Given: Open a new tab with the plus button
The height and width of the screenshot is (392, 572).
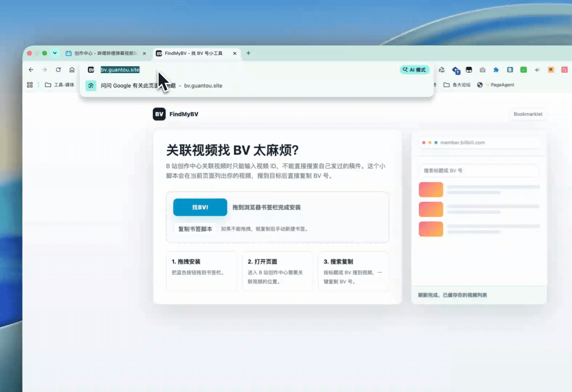Looking at the screenshot, I should [x=248, y=53].
